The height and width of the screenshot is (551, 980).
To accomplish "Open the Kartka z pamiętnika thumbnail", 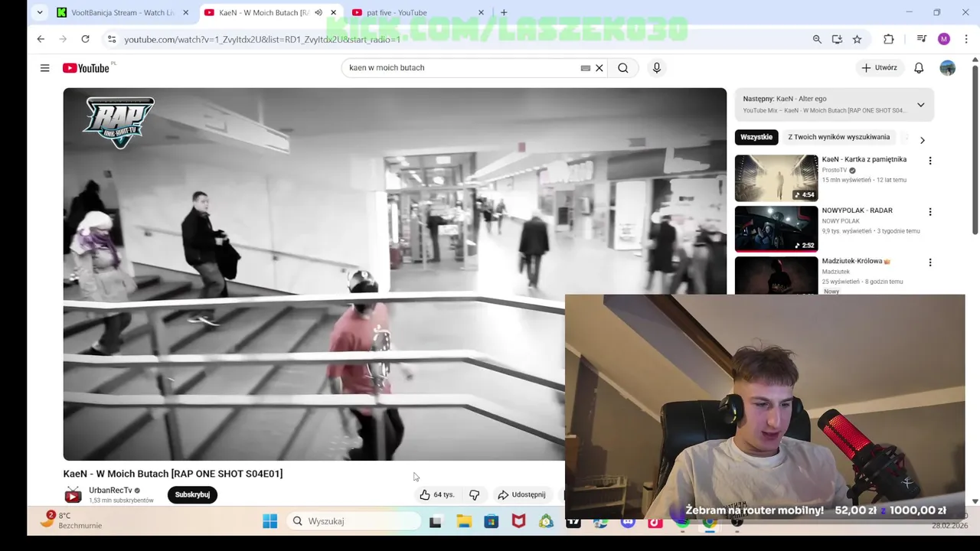I will click(x=776, y=178).
